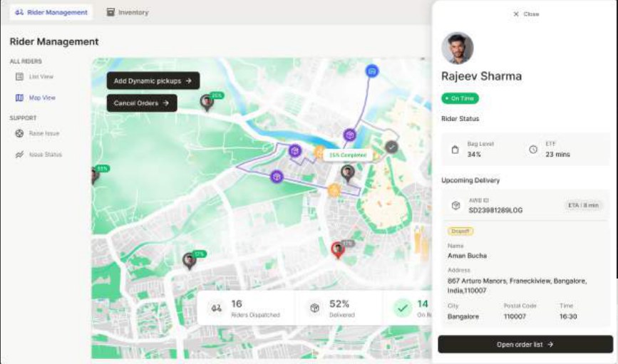Select the red rider pin on map

(338, 249)
